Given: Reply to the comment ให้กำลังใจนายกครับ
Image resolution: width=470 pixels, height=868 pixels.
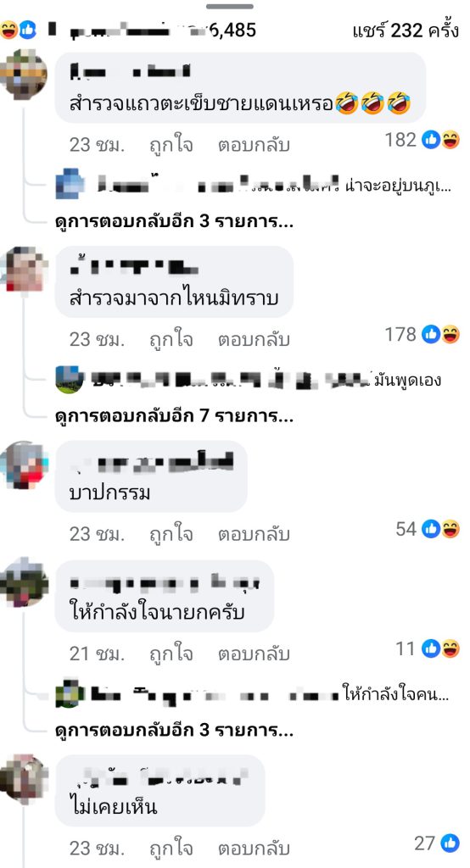Looking at the screenshot, I should [254, 654].
